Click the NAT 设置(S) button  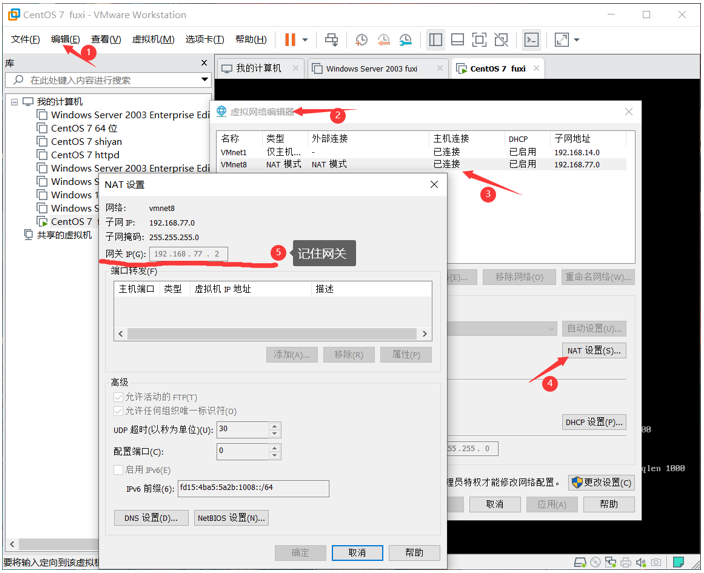[x=594, y=351]
